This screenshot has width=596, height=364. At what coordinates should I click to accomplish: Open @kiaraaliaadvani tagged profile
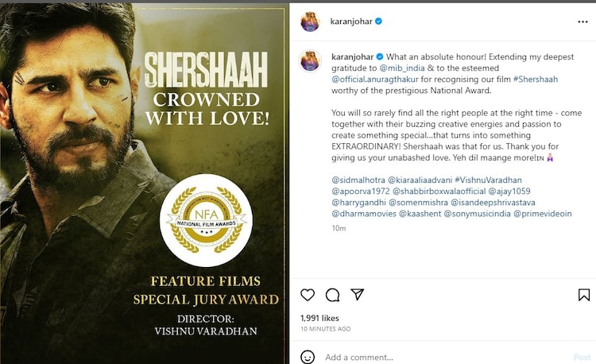[x=420, y=180]
